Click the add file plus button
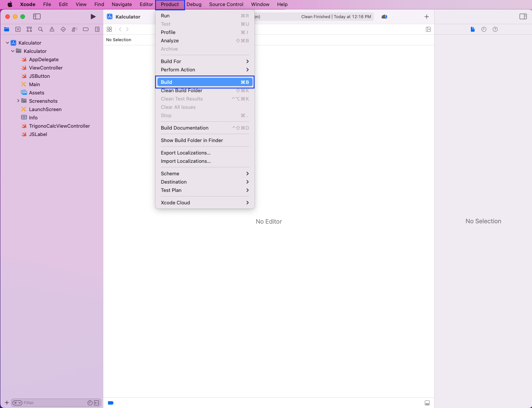Screen dimensions: 532x408 tap(6, 403)
